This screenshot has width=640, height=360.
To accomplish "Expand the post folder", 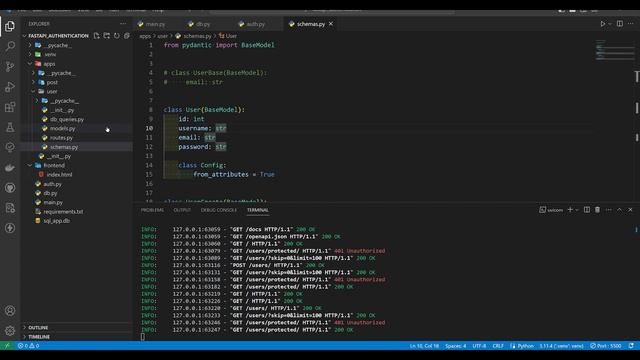I will (52, 82).
